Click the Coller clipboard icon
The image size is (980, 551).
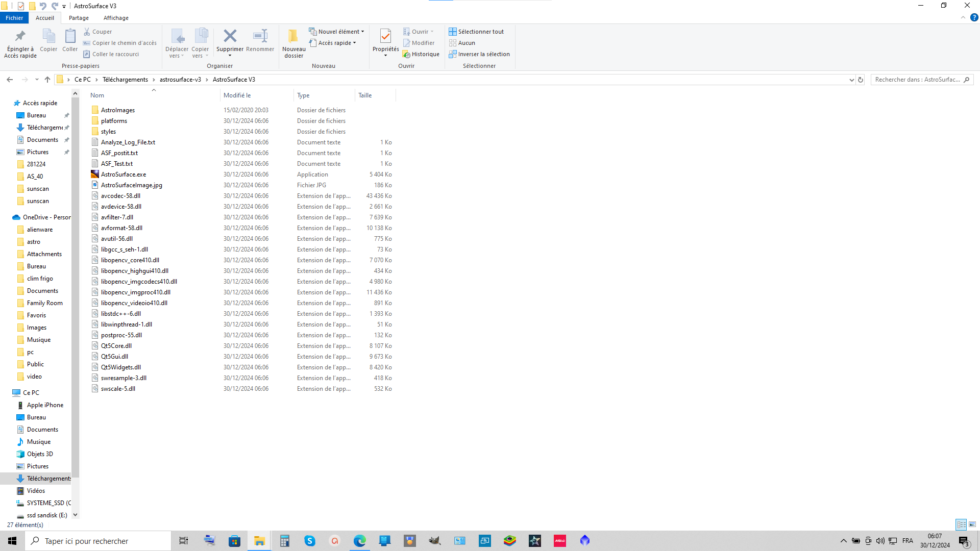(x=70, y=36)
